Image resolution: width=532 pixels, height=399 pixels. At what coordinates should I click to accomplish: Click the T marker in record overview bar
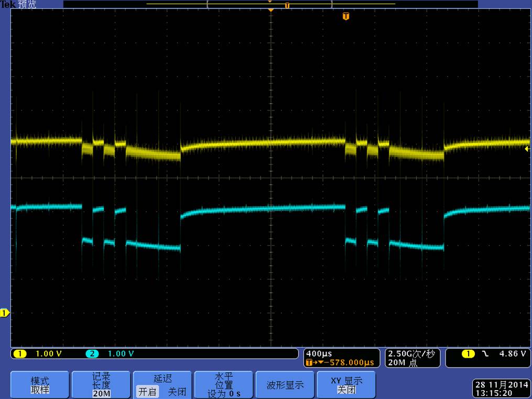click(x=287, y=5)
